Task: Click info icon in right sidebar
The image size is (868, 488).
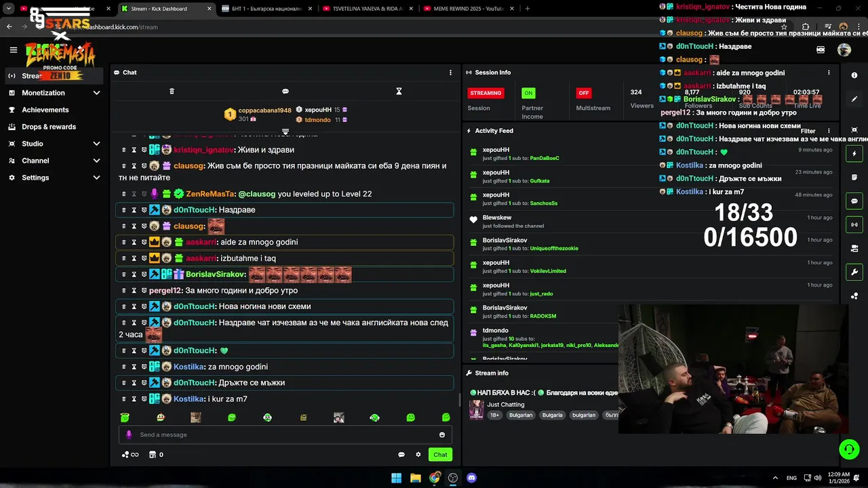Action: click(x=854, y=75)
